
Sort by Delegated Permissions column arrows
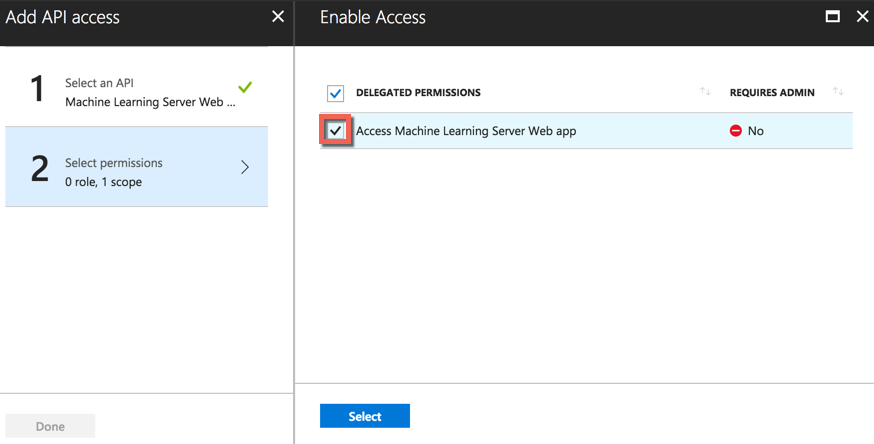[705, 92]
